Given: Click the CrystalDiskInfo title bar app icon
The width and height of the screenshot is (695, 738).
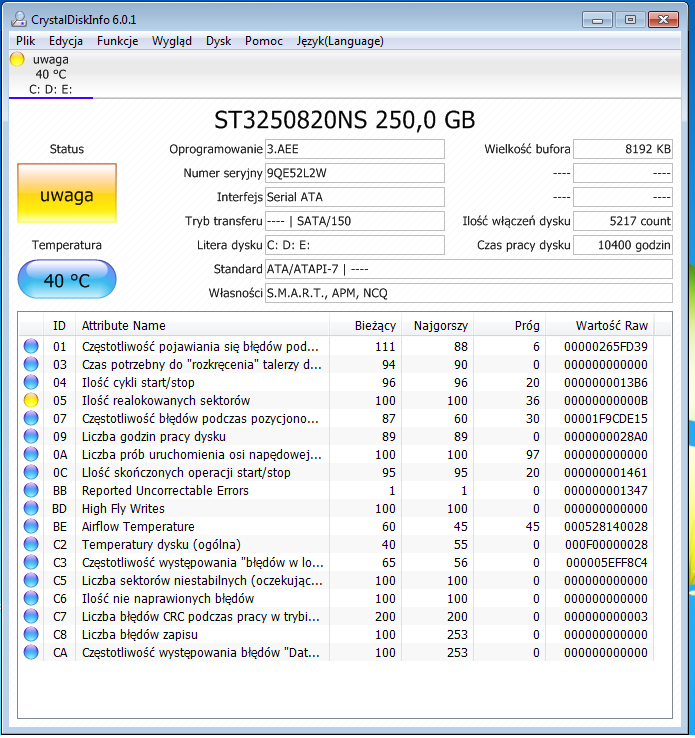Looking at the screenshot, I should pyautogui.click(x=19, y=19).
